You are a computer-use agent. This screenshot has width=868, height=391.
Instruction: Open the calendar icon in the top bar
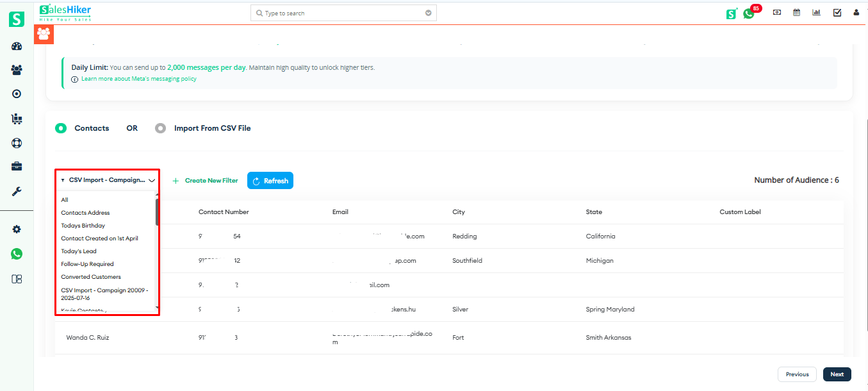(x=796, y=12)
